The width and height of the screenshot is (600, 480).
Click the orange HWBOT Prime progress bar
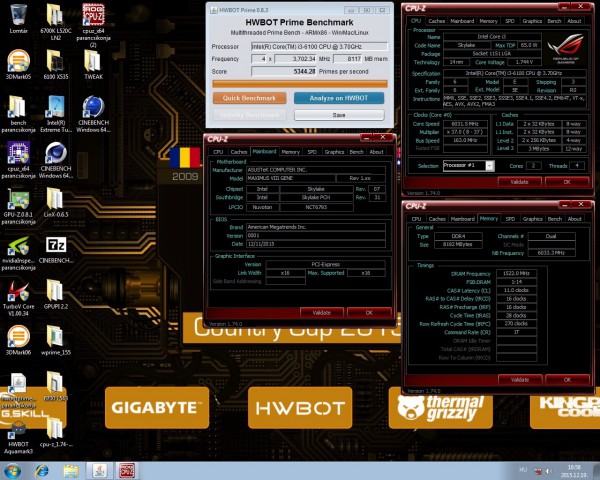coord(300,84)
